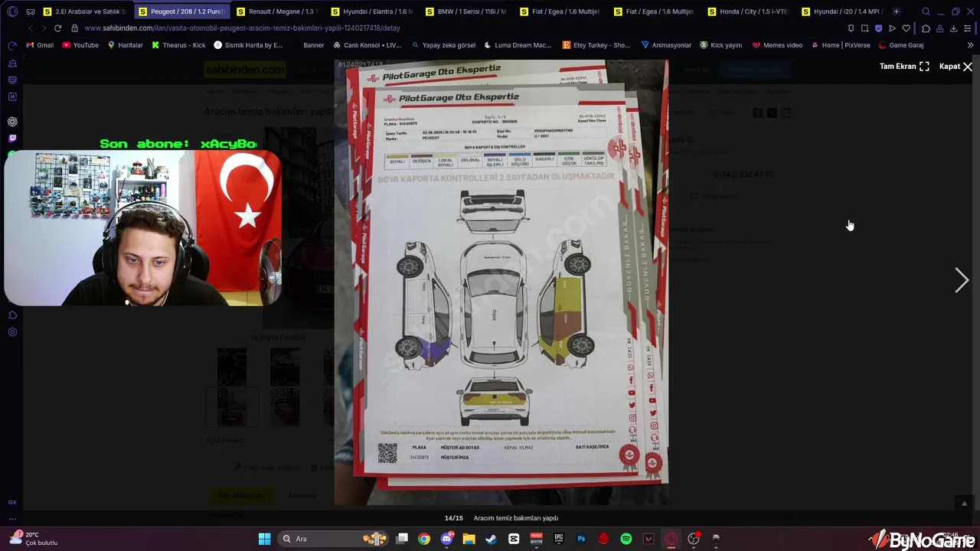Open Windows Start menu

(264, 539)
